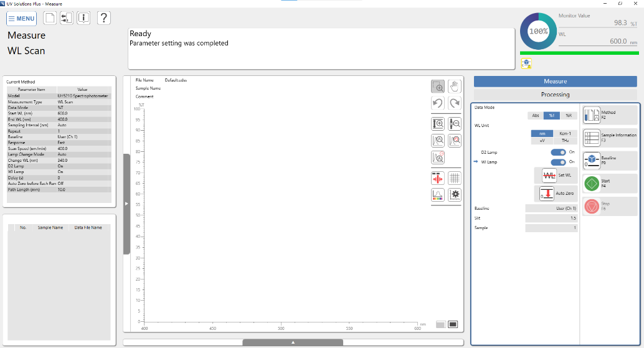The width and height of the screenshot is (644, 348).
Task: Expand the bottom panel up-arrow bar
Action: (293, 342)
